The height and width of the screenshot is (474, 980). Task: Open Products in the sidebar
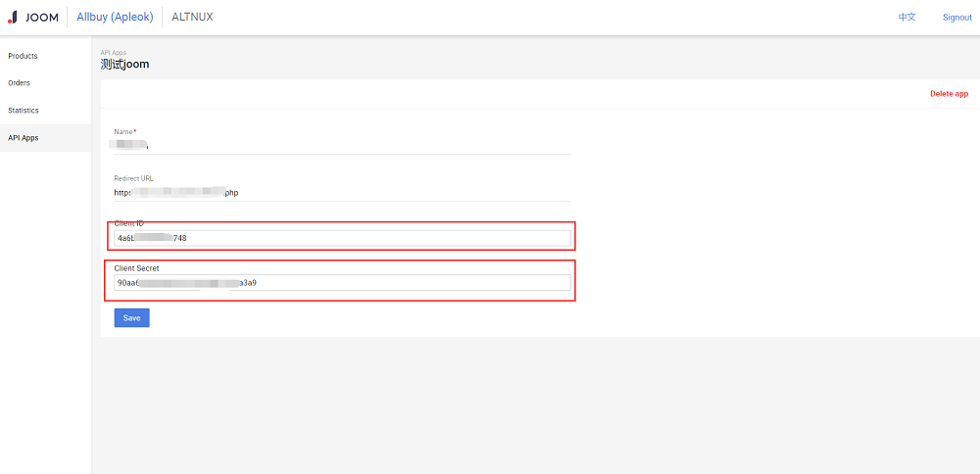[23, 56]
